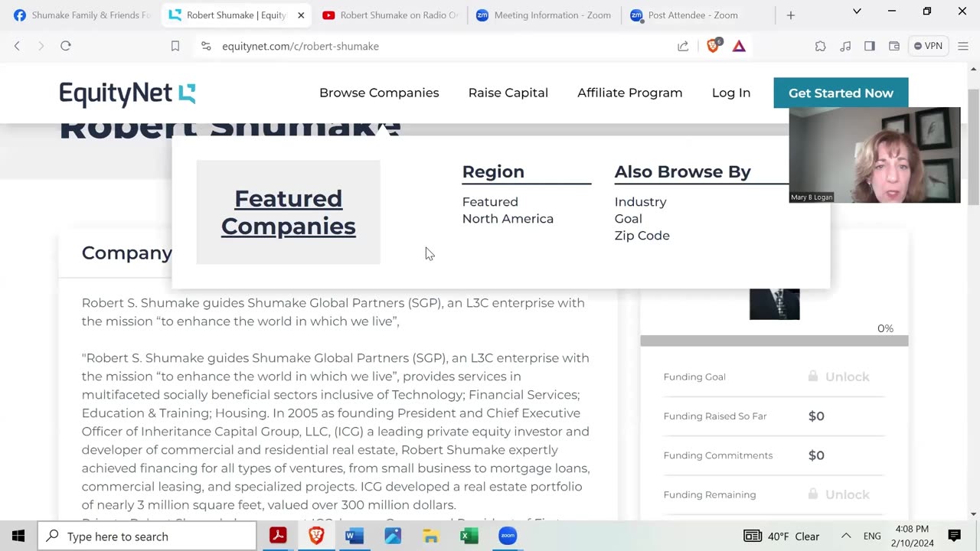The width and height of the screenshot is (980, 551).
Task: Go back using the browser back arrow
Action: (17, 46)
